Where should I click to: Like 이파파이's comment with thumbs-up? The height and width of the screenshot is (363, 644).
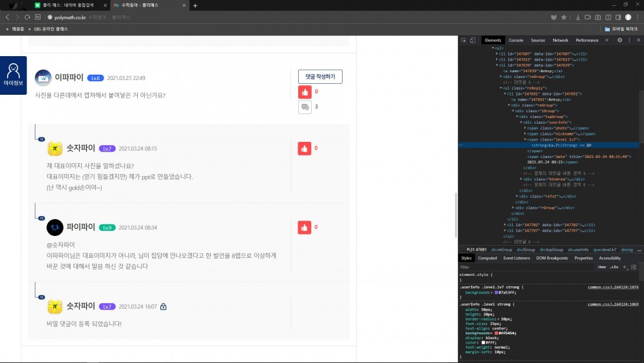[x=305, y=92]
